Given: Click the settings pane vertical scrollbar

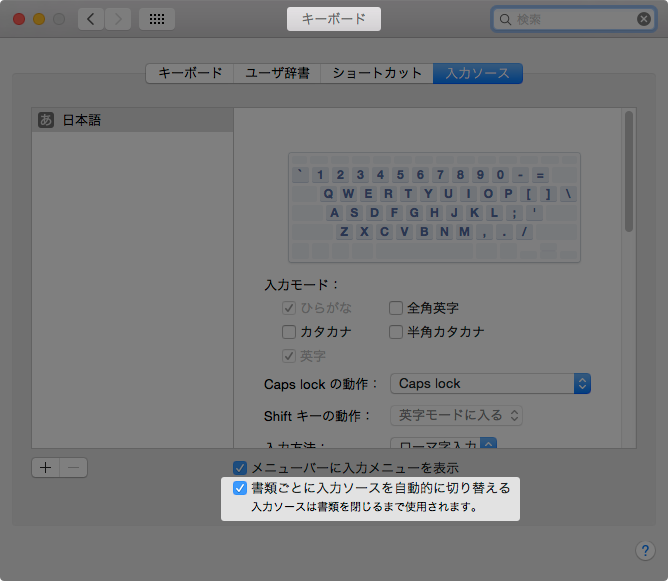Looking at the screenshot, I should [x=629, y=172].
